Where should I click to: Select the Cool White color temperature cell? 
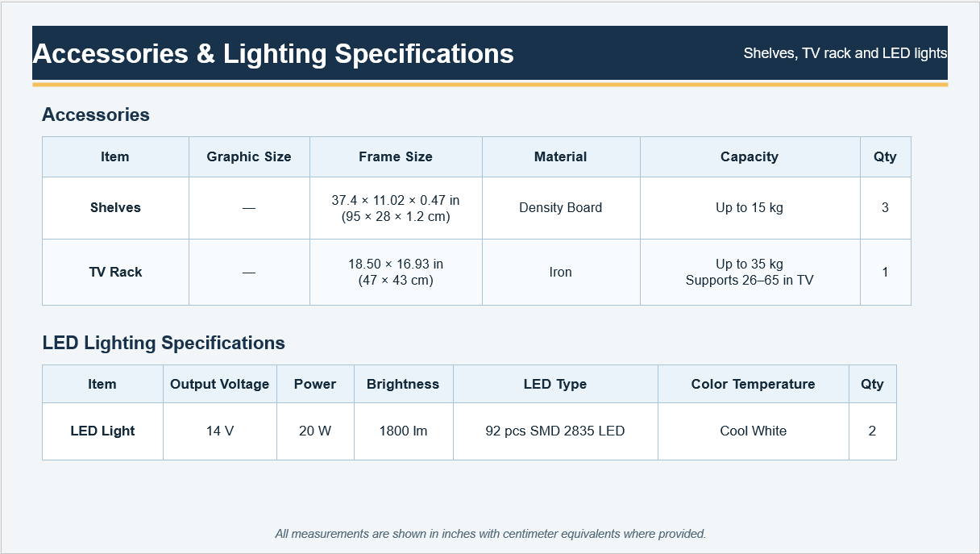[753, 431]
